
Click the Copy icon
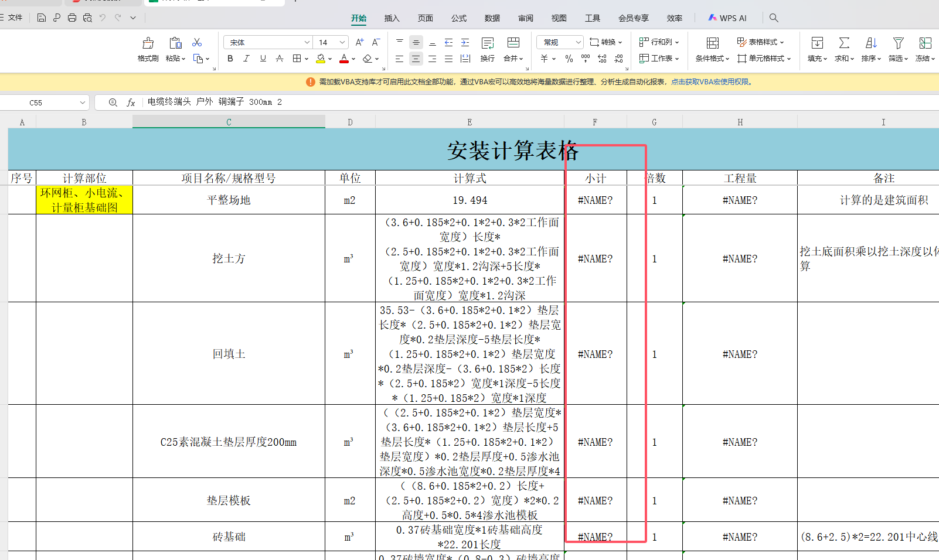coord(198,59)
